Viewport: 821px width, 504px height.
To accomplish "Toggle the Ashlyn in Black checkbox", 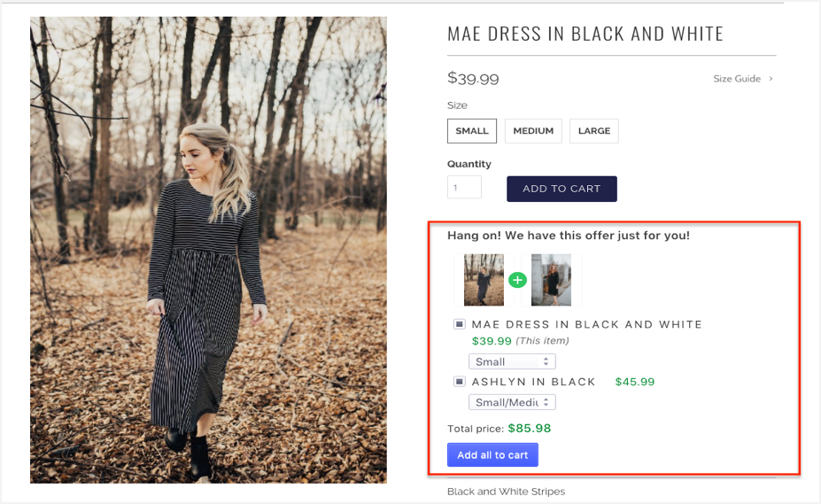I will [x=460, y=382].
